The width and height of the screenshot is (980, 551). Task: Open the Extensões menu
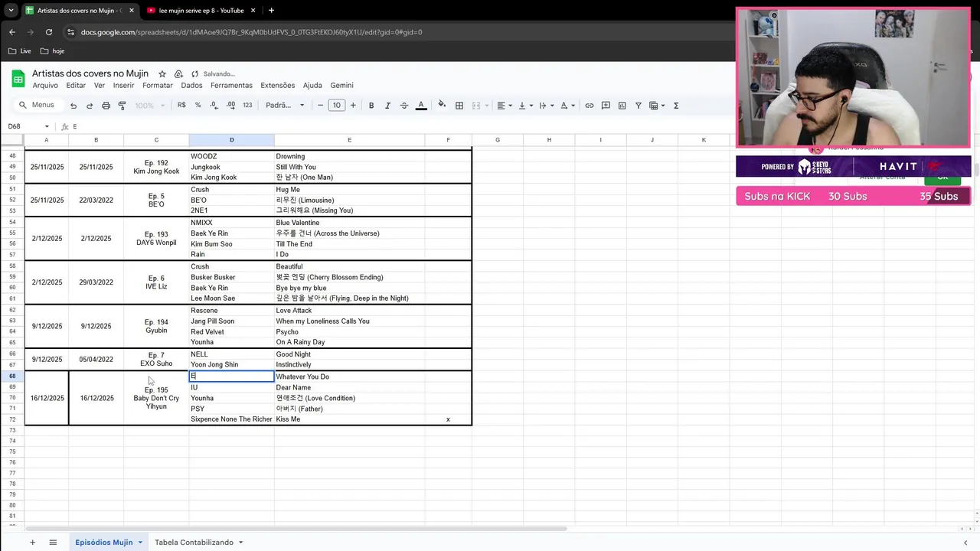click(x=277, y=85)
